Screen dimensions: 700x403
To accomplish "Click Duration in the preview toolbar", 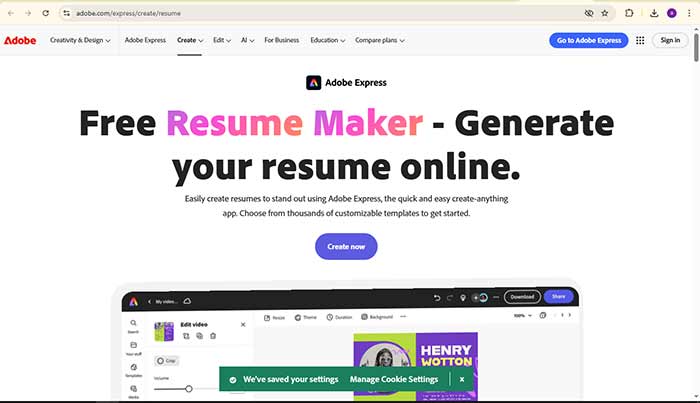I will coord(339,317).
